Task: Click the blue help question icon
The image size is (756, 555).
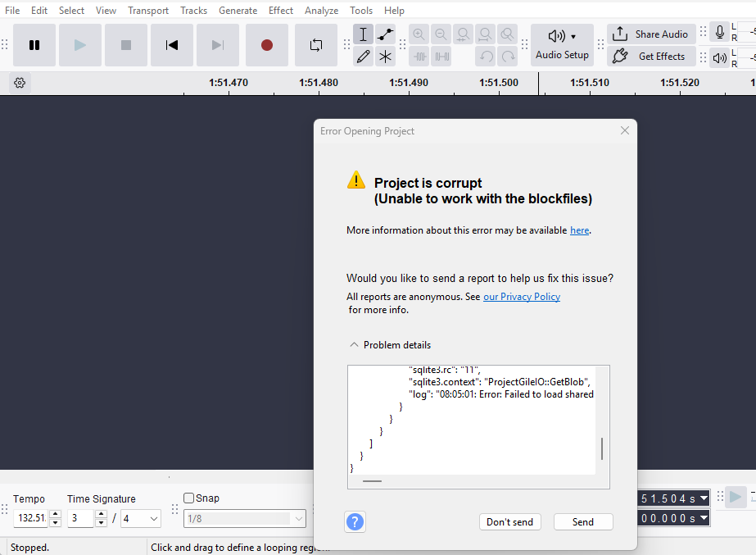Action: pyautogui.click(x=355, y=521)
